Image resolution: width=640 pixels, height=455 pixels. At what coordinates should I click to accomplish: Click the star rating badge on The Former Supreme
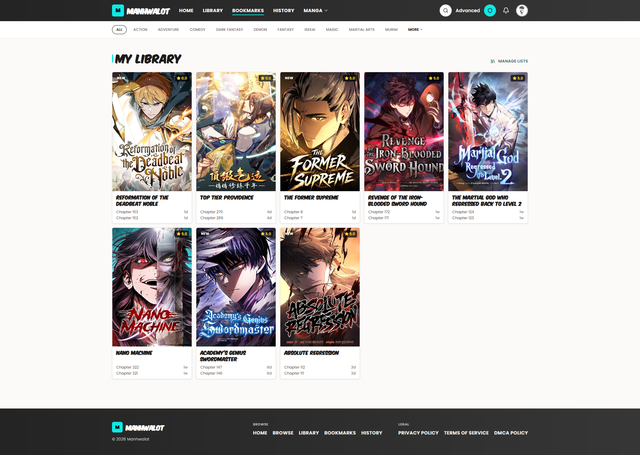pos(350,78)
